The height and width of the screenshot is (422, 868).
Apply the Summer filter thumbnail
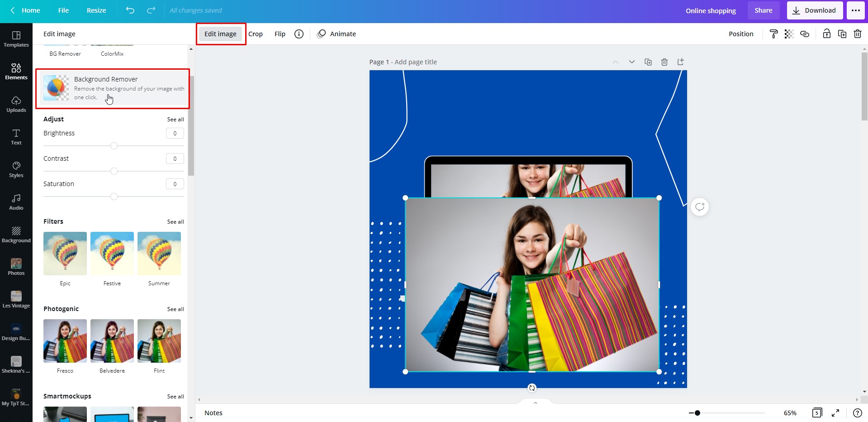click(x=159, y=254)
